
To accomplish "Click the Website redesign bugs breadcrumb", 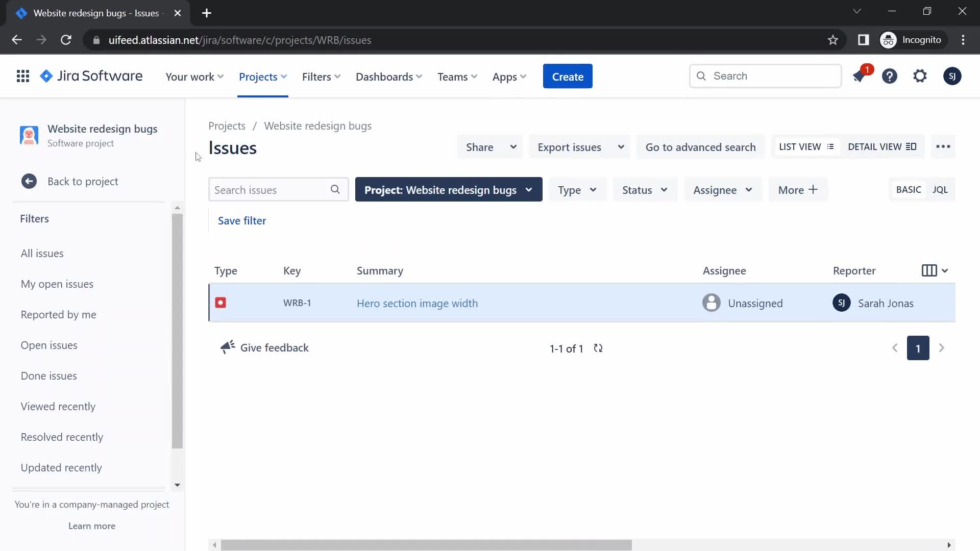I will pos(318,126).
